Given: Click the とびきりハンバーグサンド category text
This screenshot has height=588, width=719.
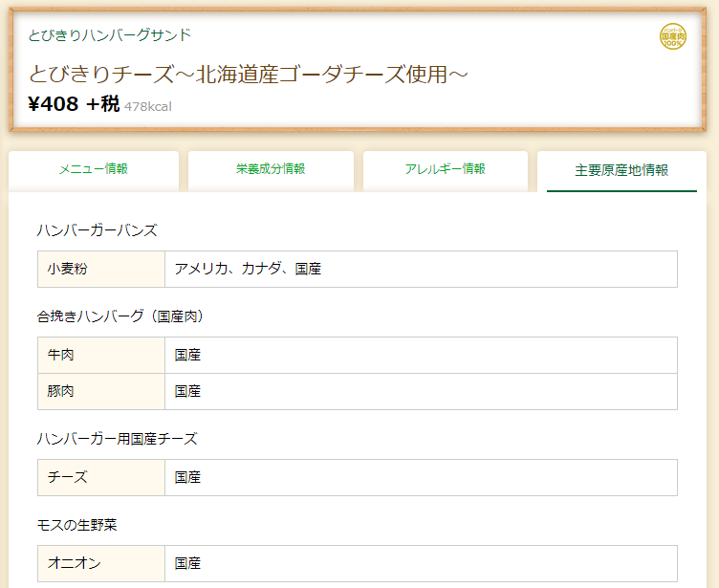Looking at the screenshot, I should (x=110, y=35).
